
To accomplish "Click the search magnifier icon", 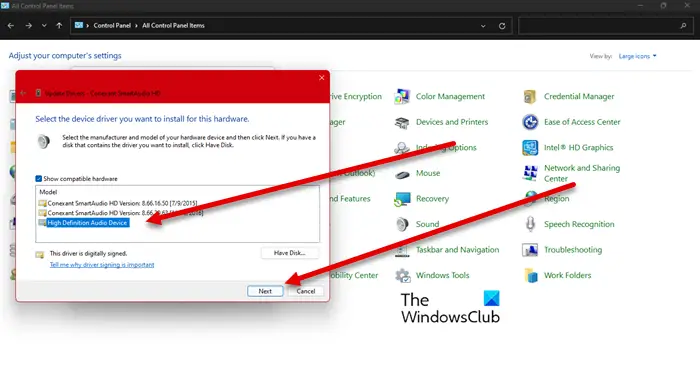I will coord(683,26).
